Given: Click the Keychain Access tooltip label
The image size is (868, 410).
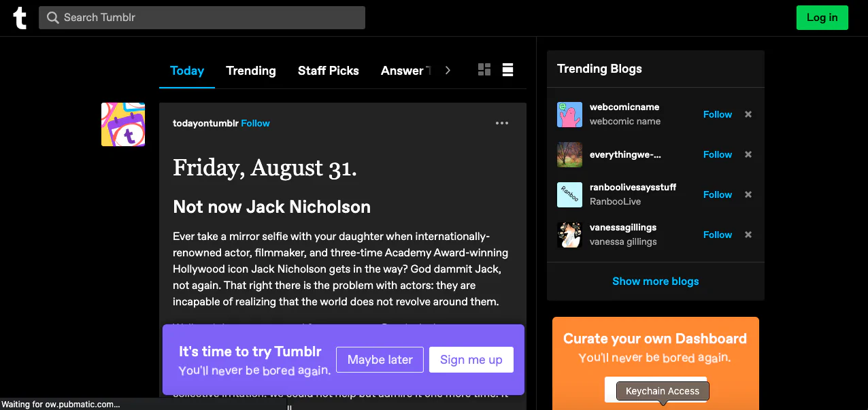Looking at the screenshot, I should coord(663,391).
